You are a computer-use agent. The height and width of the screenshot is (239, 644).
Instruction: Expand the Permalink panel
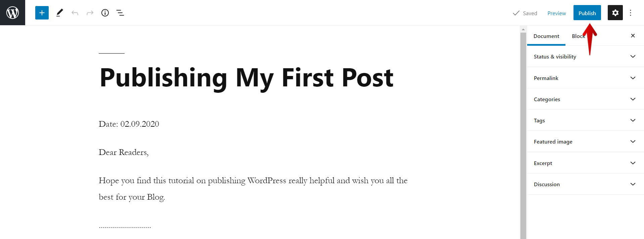tap(585, 78)
